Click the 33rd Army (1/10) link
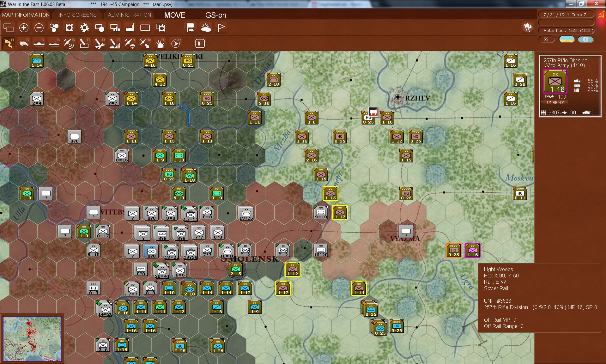606x364 pixels. tap(565, 65)
